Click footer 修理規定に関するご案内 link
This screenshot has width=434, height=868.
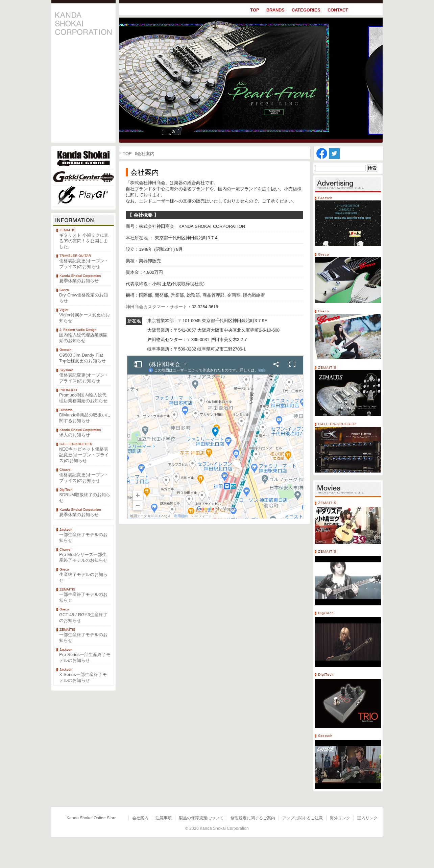253,818
